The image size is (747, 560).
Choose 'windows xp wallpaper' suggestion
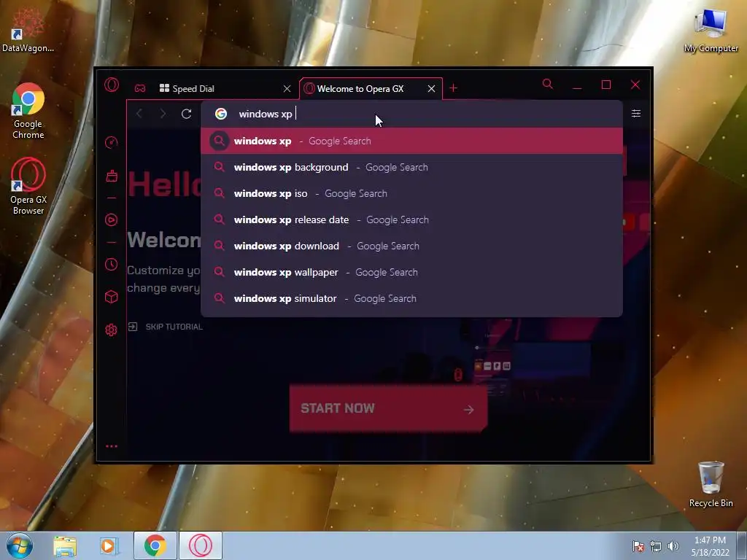coord(411,272)
